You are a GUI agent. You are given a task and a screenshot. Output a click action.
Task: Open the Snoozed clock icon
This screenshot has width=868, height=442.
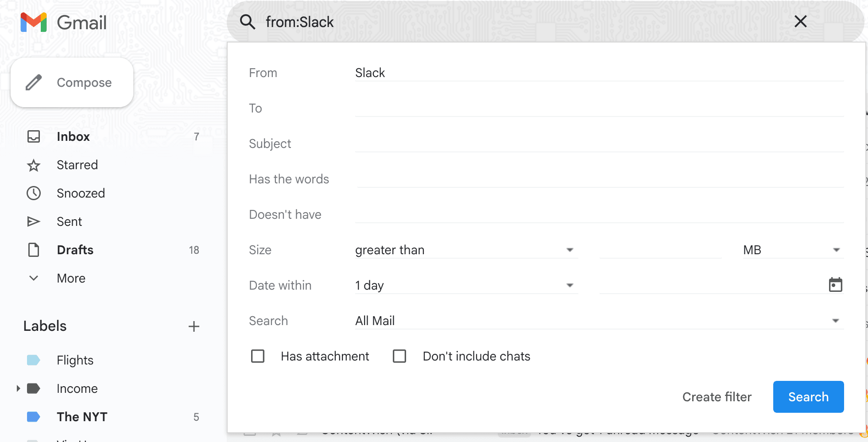click(34, 193)
